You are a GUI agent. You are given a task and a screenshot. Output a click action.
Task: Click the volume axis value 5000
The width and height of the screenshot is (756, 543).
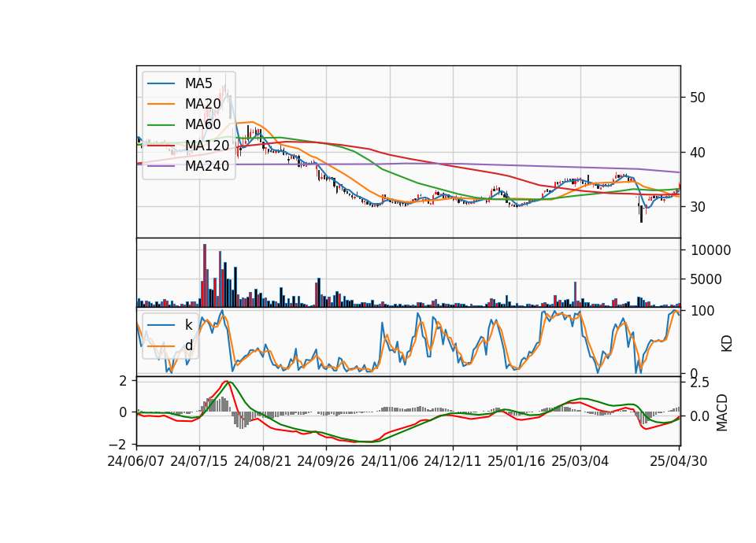click(x=706, y=279)
